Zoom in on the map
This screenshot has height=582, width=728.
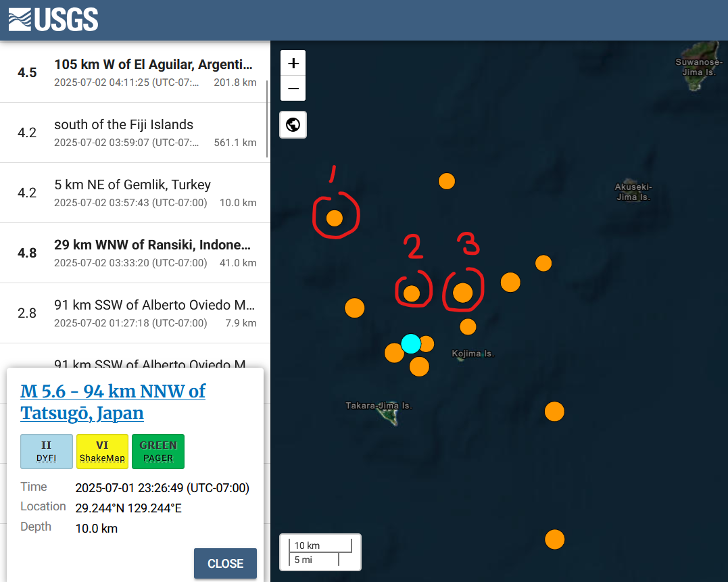click(x=293, y=63)
